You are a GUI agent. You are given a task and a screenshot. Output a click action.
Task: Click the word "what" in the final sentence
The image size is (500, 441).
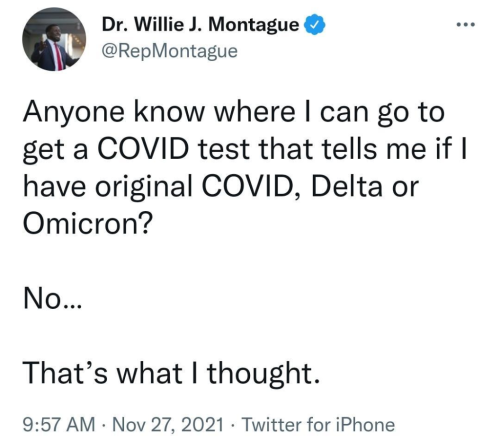click(x=149, y=373)
